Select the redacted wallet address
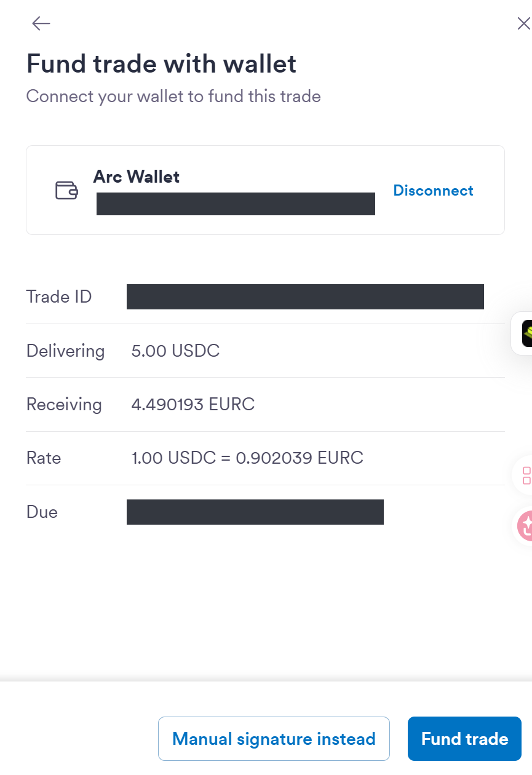 click(x=236, y=204)
